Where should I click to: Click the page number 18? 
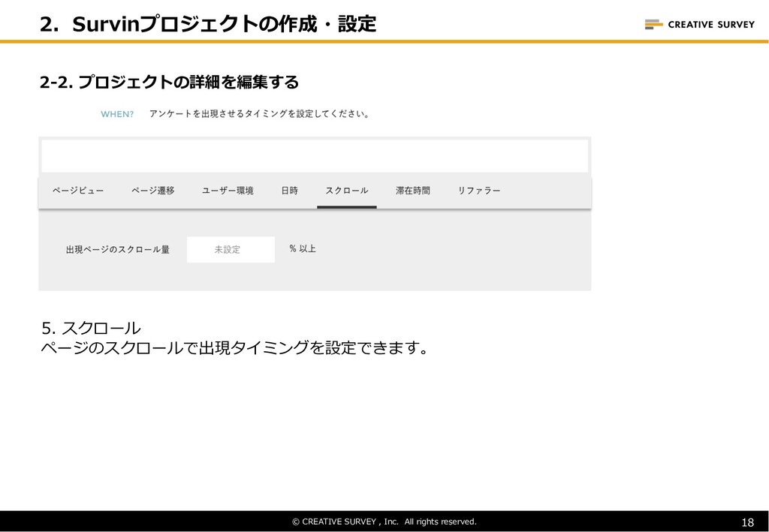[x=747, y=522]
